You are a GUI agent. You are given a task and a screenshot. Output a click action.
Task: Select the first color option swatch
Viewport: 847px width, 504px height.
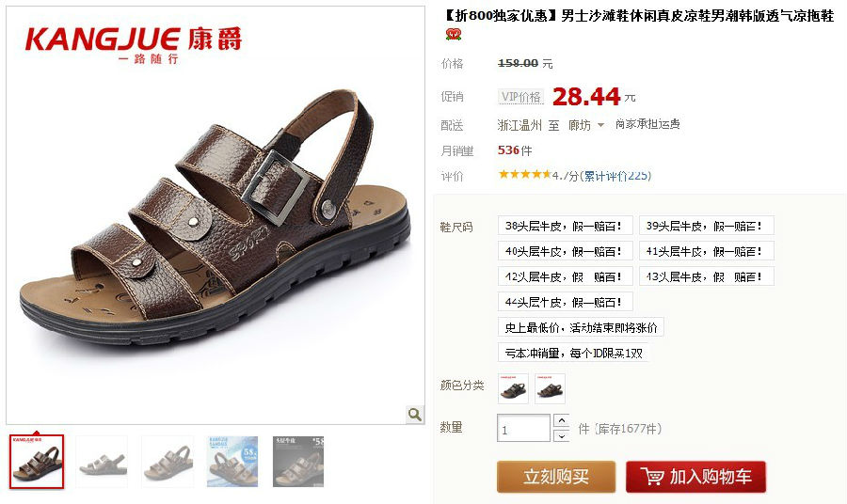513,388
